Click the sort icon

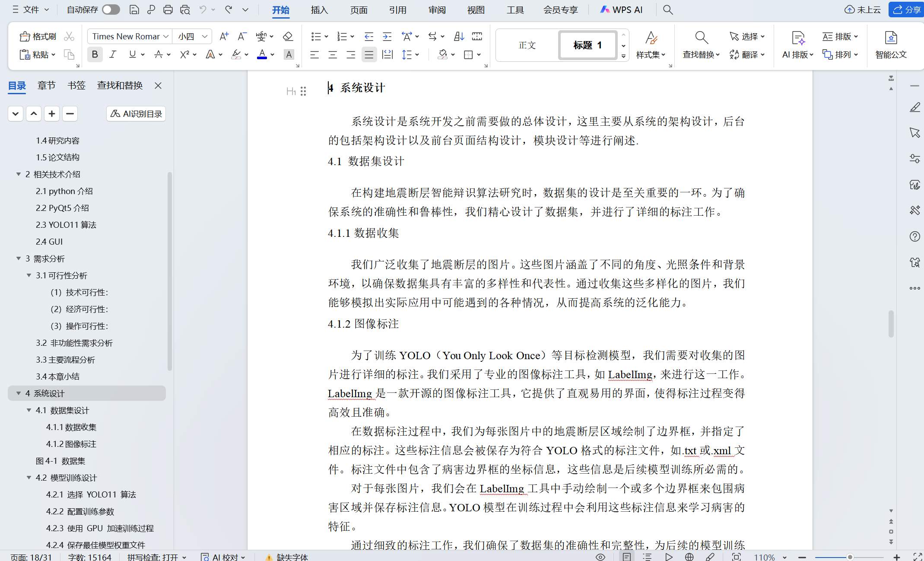pos(459,36)
